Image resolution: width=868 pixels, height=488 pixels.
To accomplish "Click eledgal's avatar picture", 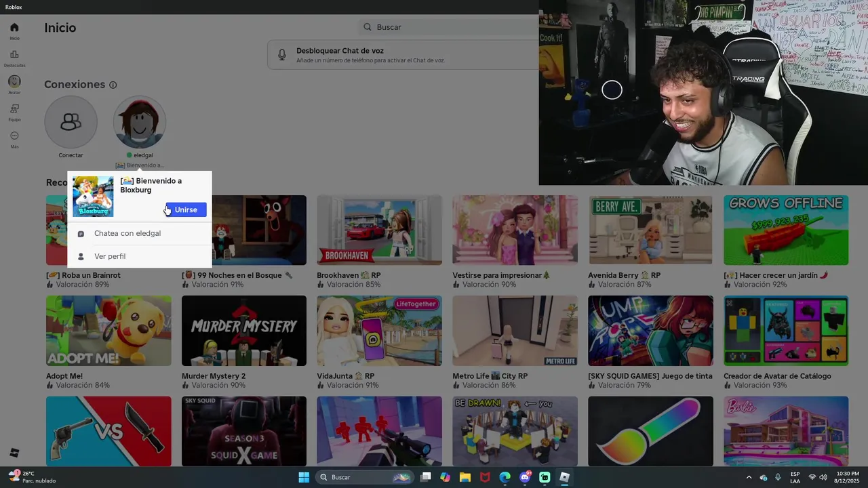I will pos(140,122).
